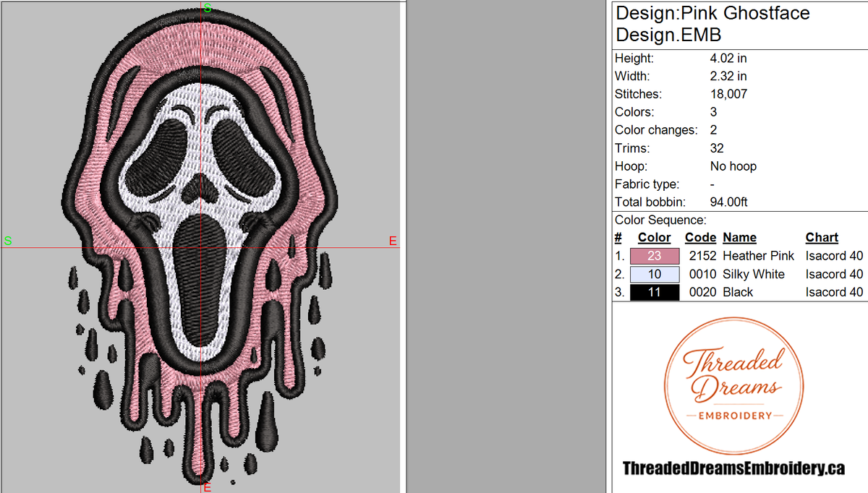Select the thread code '2152'

702,256
